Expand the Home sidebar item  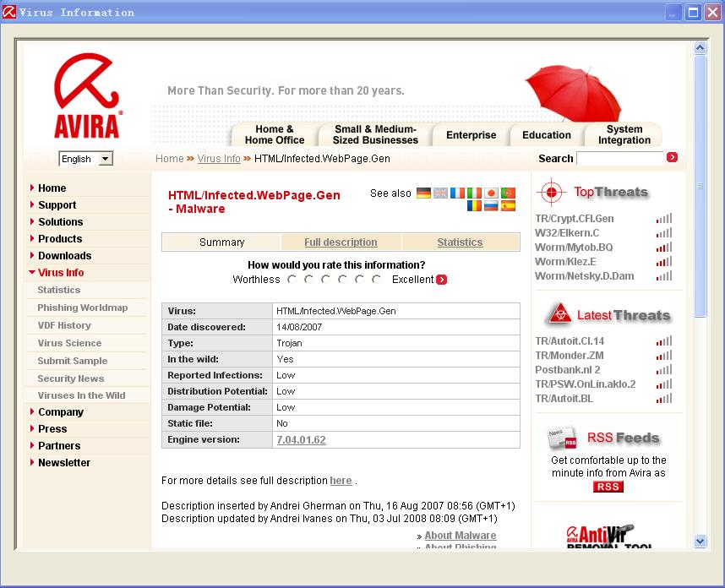pos(52,188)
